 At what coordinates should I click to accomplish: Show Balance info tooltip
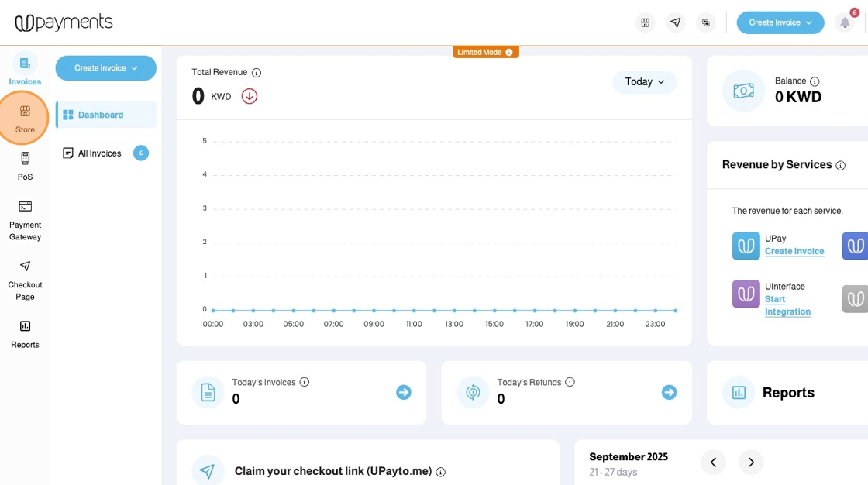815,81
